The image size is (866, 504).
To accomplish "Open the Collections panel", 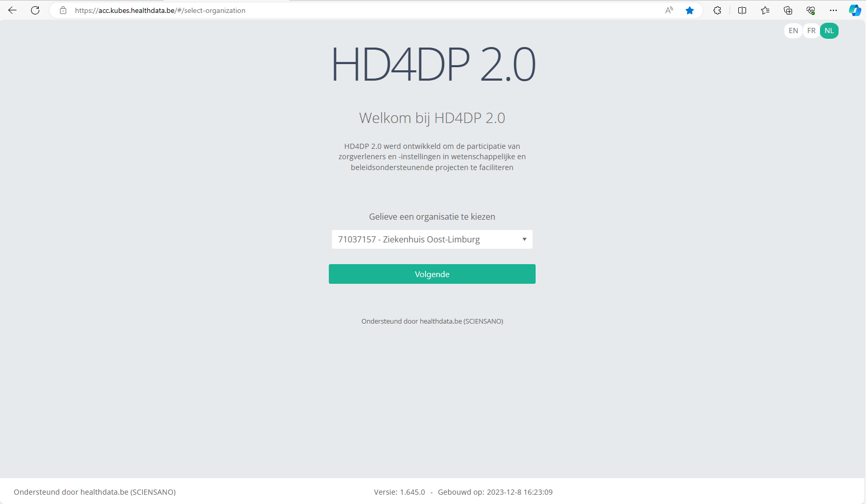I will click(788, 10).
